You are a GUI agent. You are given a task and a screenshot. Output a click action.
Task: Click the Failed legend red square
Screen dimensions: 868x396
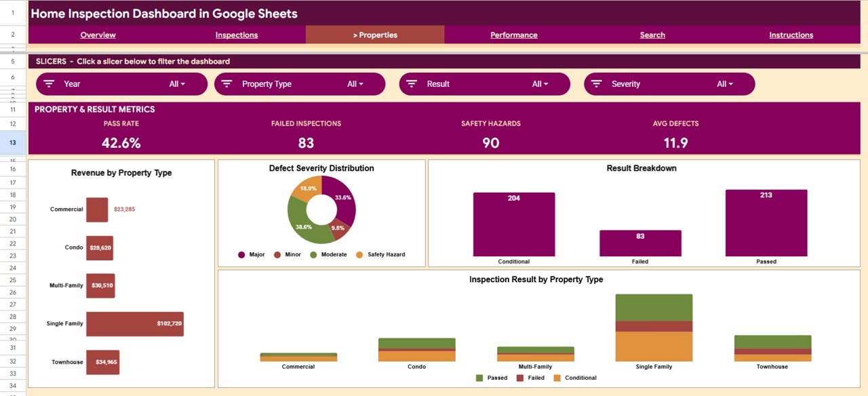(x=520, y=378)
